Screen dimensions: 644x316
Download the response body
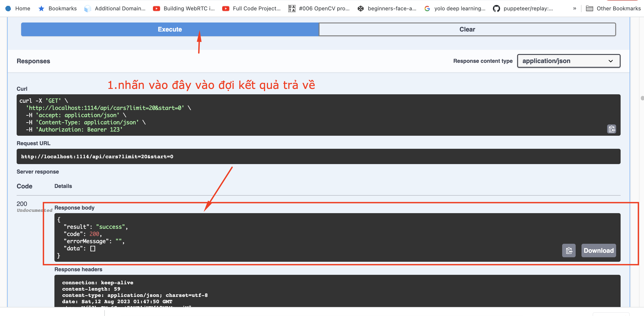click(599, 251)
